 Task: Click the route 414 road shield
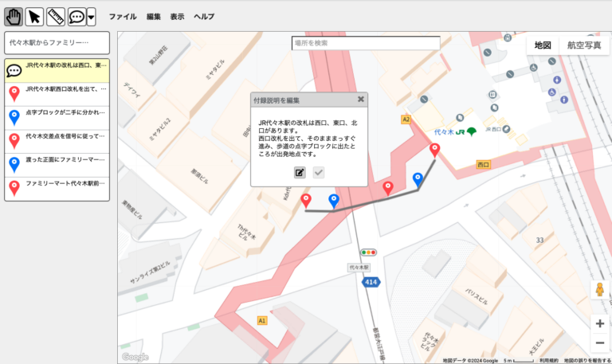(x=371, y=282)
